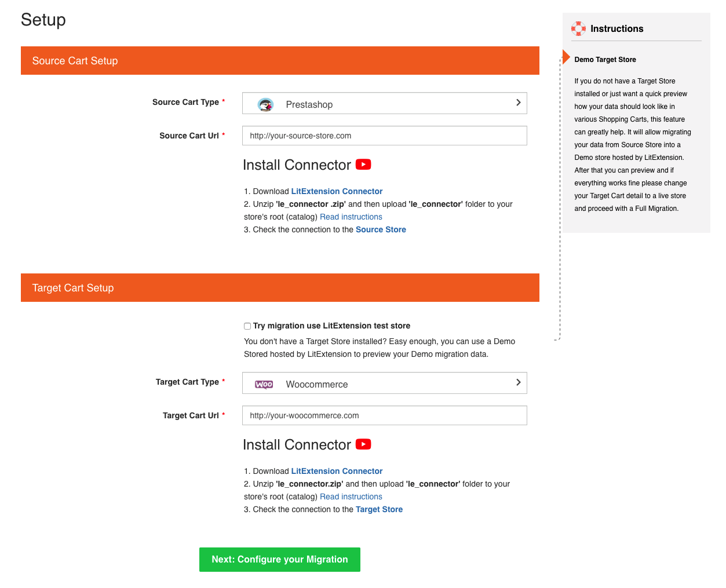This screenshot has width=726, height=588.
Task: Open the source Read instructions link
Action: [x=351, y=217]
